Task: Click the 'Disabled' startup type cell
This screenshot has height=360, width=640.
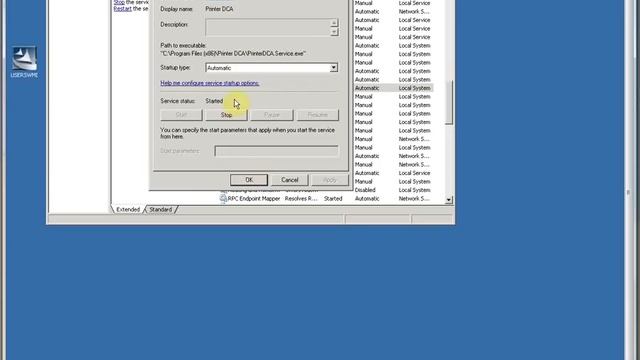Action: pyautogui.click(x=365, y=190)
